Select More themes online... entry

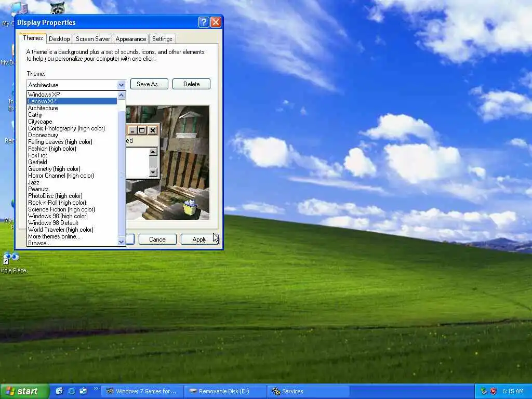click(72, 236)
